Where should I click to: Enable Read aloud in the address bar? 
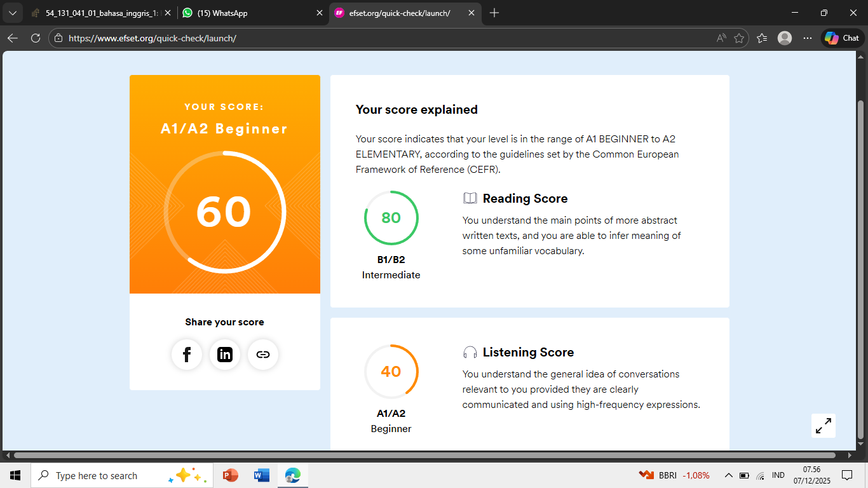click(721, 37)
